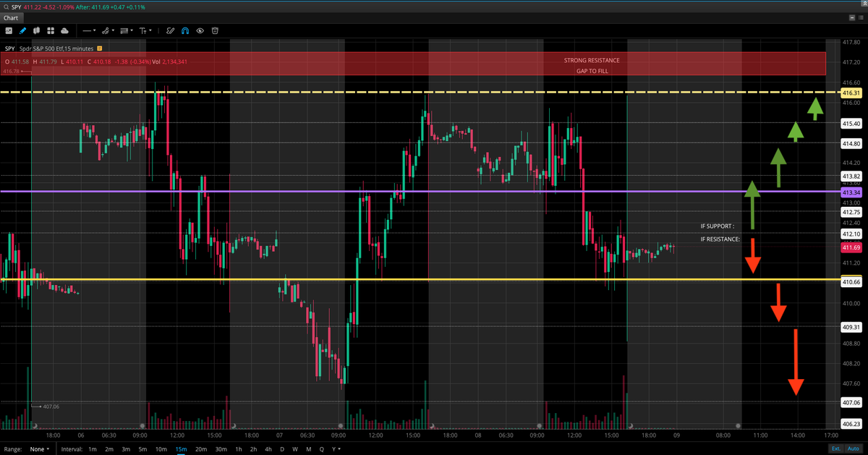Image resolution: width=868 pixels, height=455 pixels.
Task: Toggle drawings visibility eye icon
Action: coord(200,31)
